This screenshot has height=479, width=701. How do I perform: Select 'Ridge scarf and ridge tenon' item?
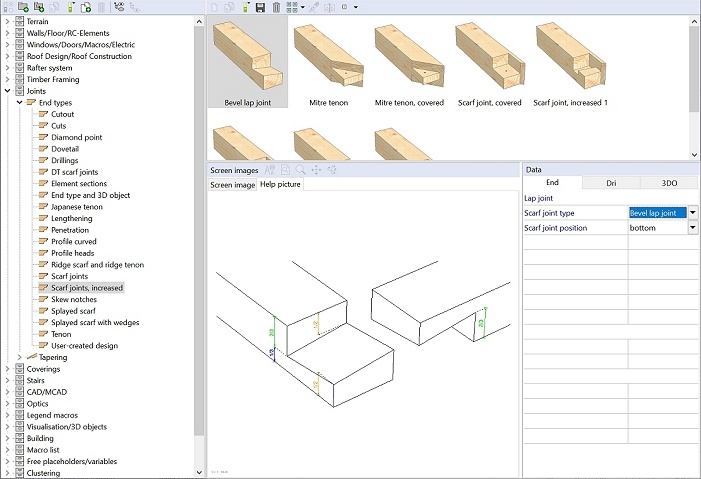pos(97,265)
